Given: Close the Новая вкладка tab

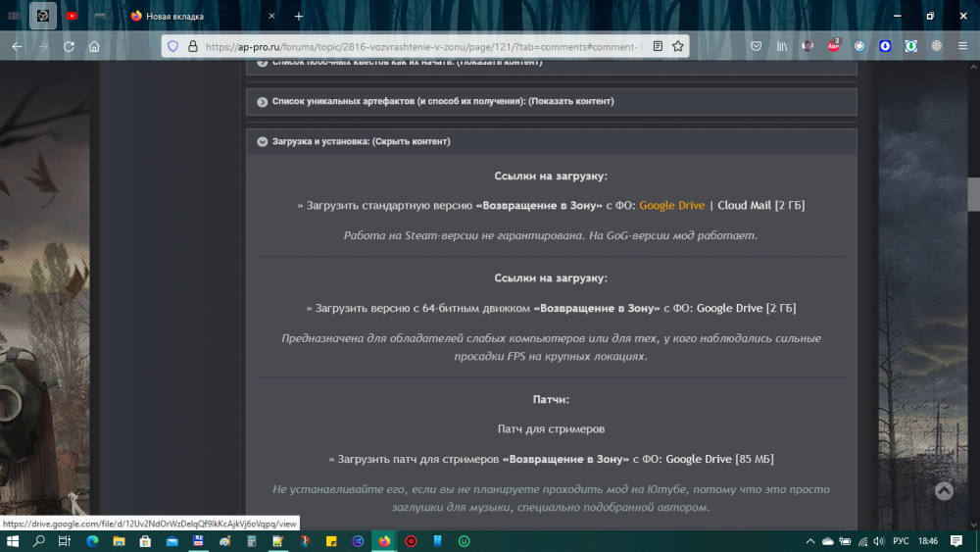Looking at the screenshot, I should pyautogui.click(x=271, y=17).
